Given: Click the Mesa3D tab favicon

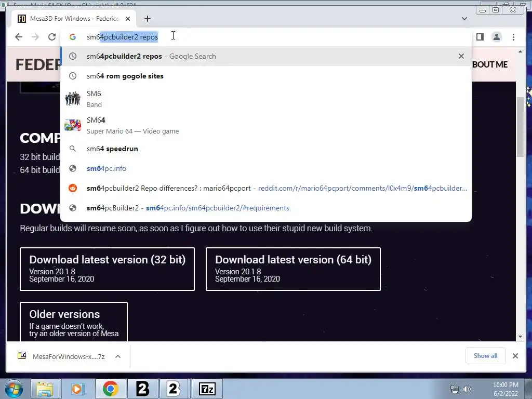Looking at the screenshot, I should [22, 19].
